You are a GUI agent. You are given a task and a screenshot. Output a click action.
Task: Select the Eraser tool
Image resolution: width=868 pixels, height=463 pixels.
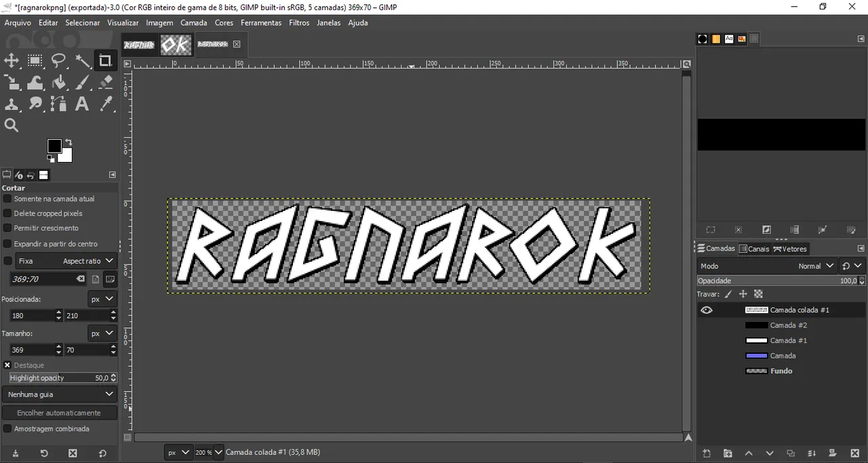coord(106,83)
